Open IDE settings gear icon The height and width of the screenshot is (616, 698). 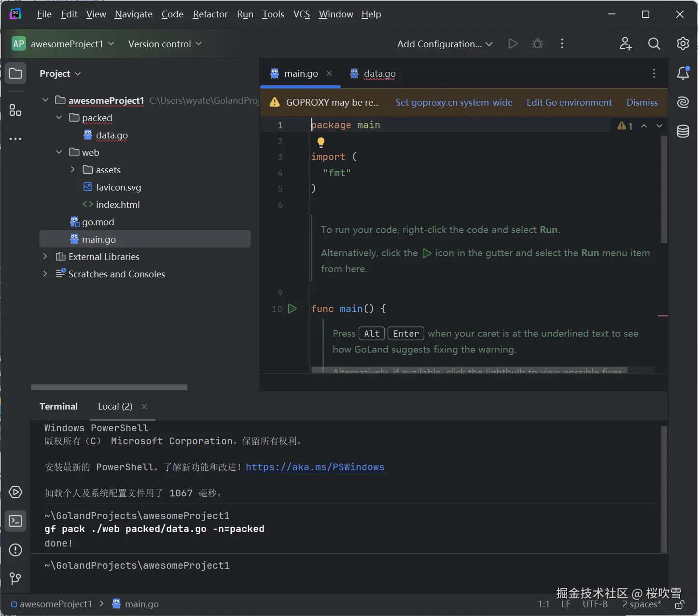[x=683, y=44]
